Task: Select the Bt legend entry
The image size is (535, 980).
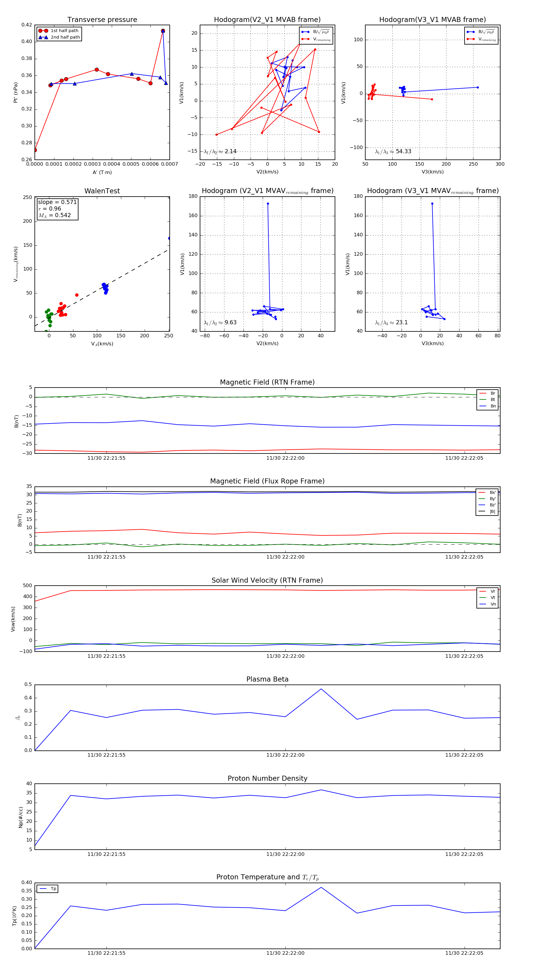Action: [x=487, y=400]
